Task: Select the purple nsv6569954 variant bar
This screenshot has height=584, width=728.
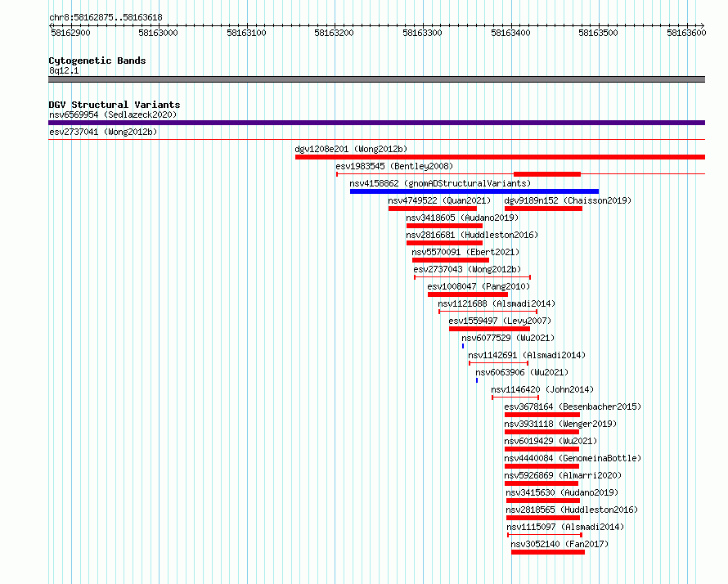Action: [376, 123]
